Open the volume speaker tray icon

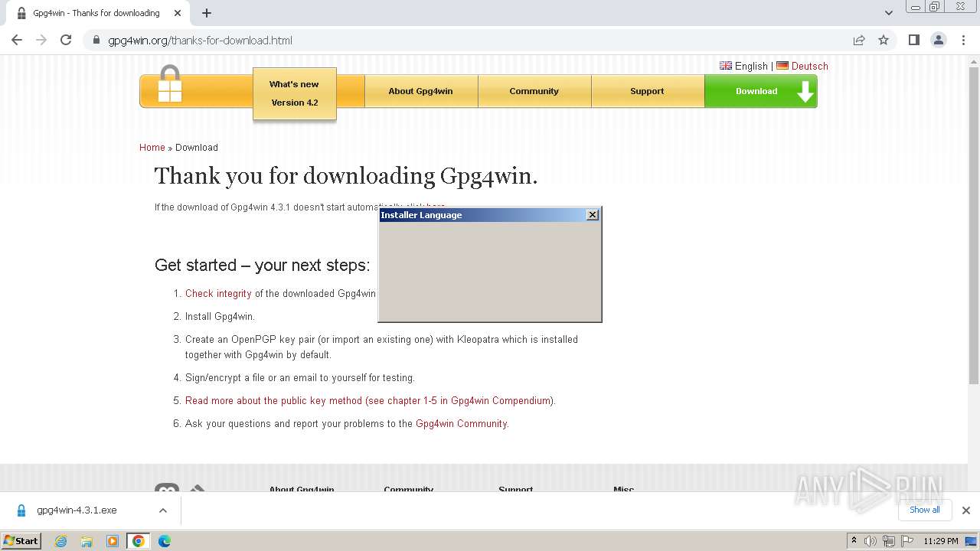pyautogui.click(x=871, y=541)
